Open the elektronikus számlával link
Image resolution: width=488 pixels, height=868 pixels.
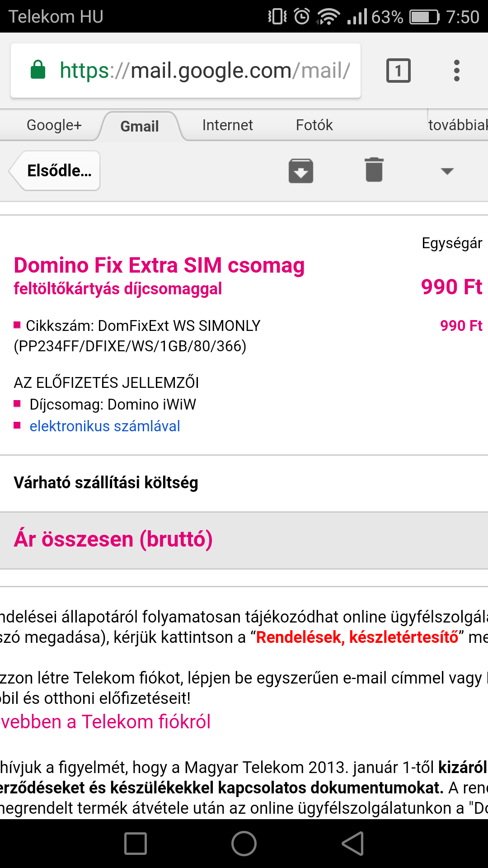[105, 426]
